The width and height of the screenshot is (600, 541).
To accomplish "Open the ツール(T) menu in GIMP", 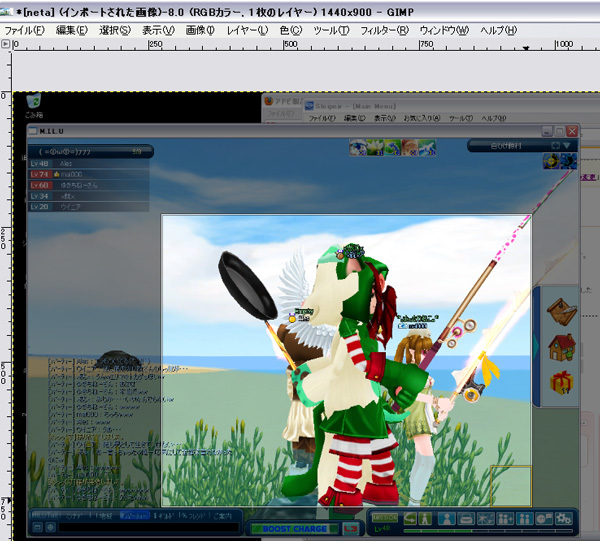I will [x=331, y=30].
